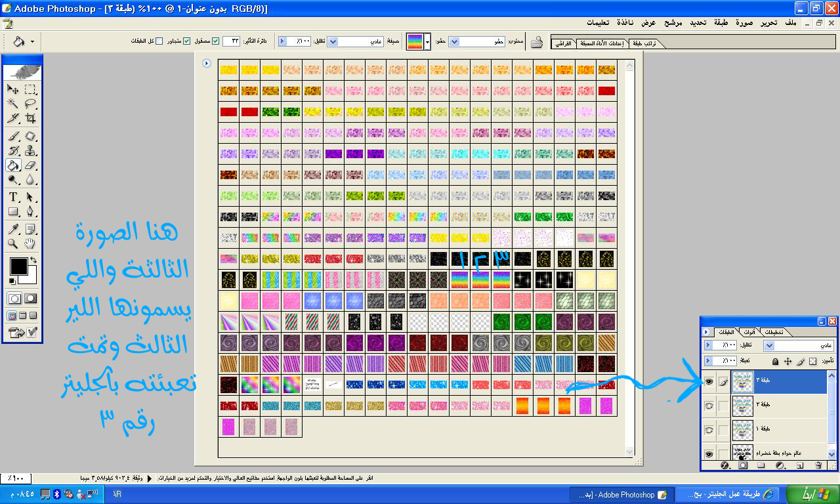Screen dimensions: 840x504
Task: Open the pattern picker dropdown arrow
Action: 428,42
